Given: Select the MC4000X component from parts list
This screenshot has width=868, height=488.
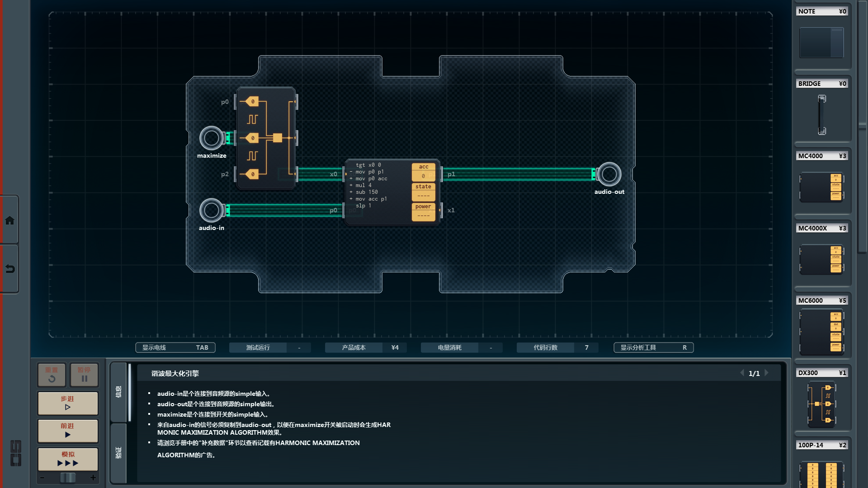Looking at the screenshot, I should point(821,259).
